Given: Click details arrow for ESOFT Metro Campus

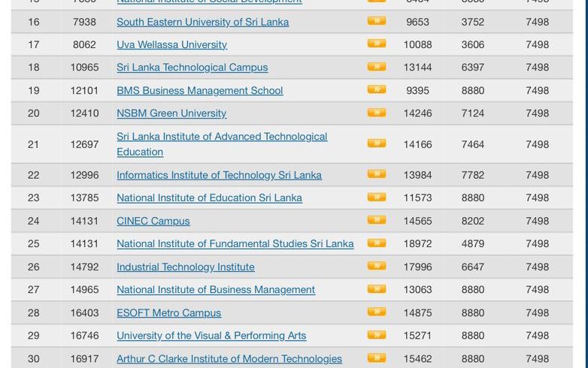Looking at the screenshot, I should (376, 312).
